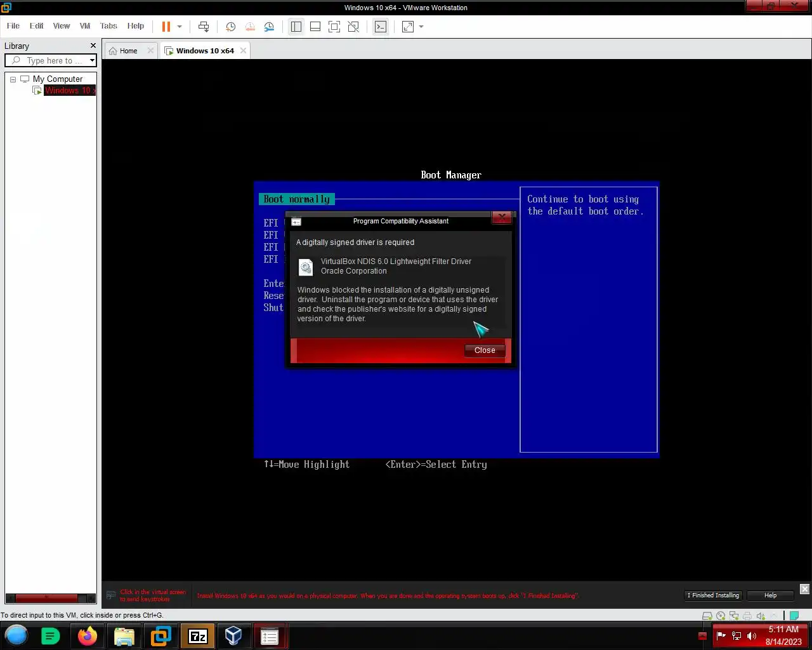Close the Program Compatibility Assistant dialog

pos(485,350)
